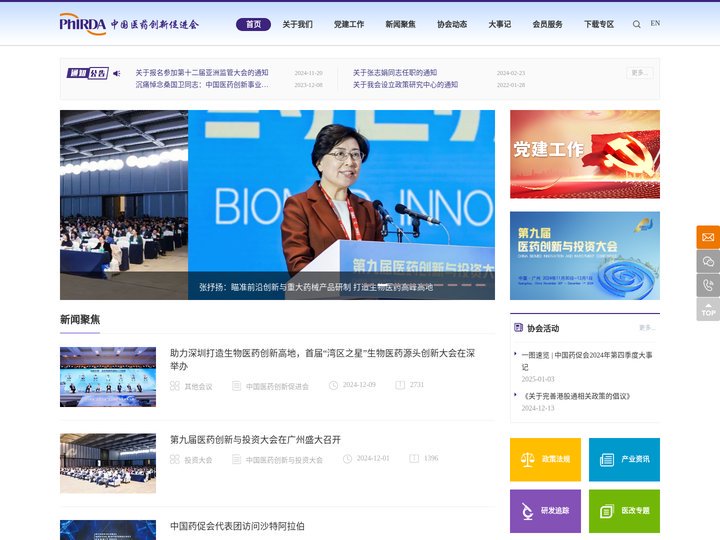The width and height of the screenshot is (720, 540).
Task: Open notice 关于张志娟同志任职的通知
Action: point(395,73)
